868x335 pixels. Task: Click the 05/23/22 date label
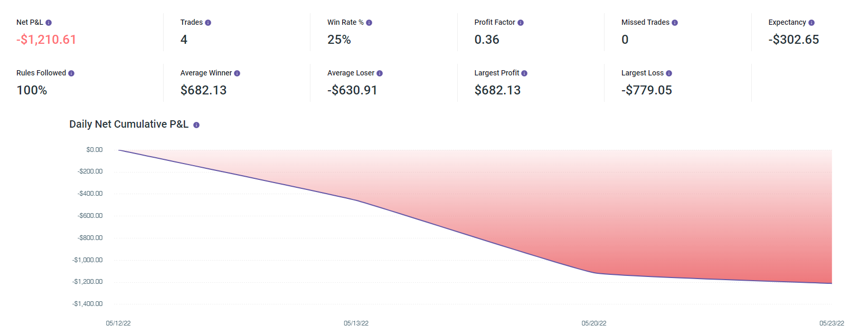click(832, 323)
